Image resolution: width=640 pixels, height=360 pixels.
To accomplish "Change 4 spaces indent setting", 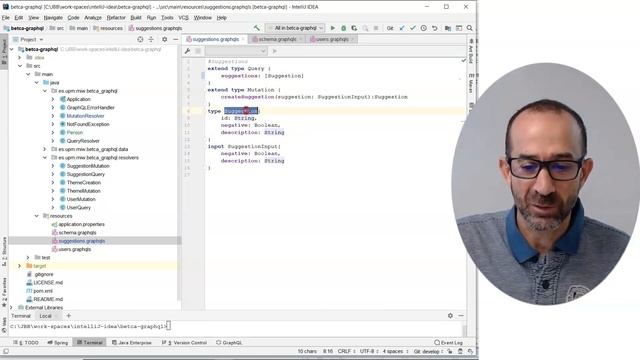I will pos(395,351).
